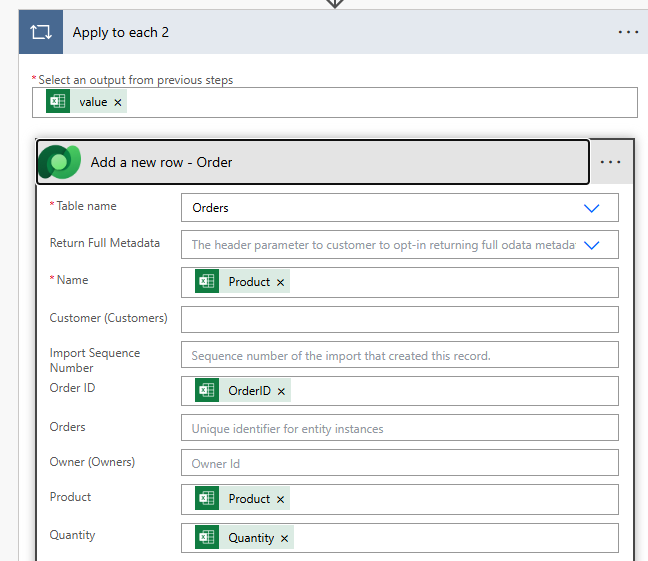Select the OrderID dynamic content token

(x=249, y=391)
